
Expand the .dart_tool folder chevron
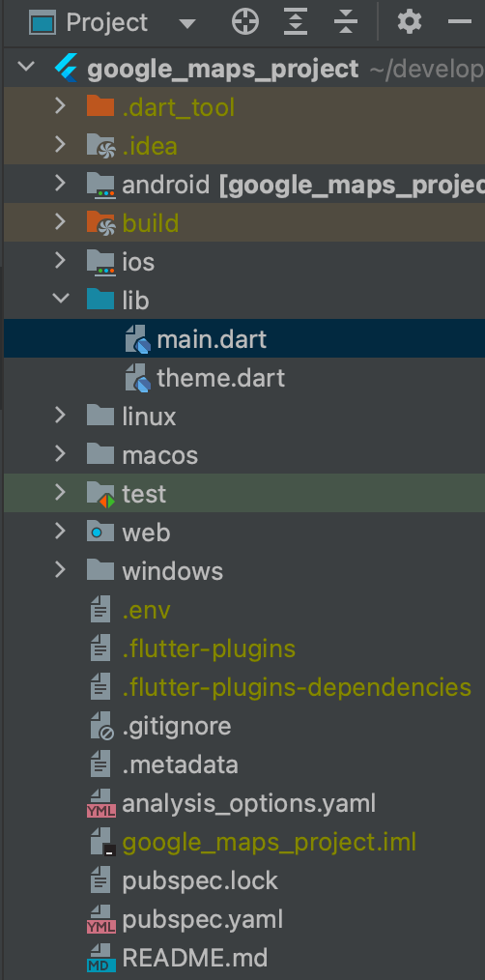tap(60, 105)
